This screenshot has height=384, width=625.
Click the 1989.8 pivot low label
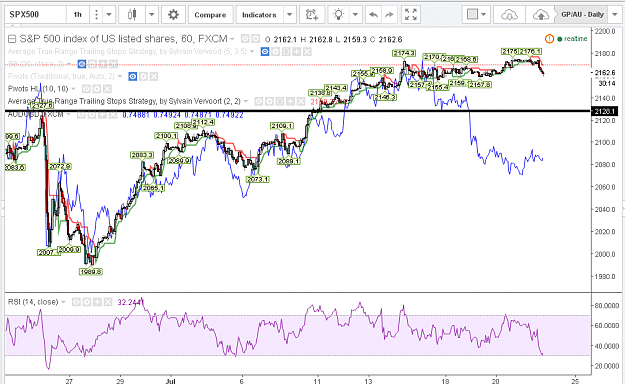coord(91,272)
